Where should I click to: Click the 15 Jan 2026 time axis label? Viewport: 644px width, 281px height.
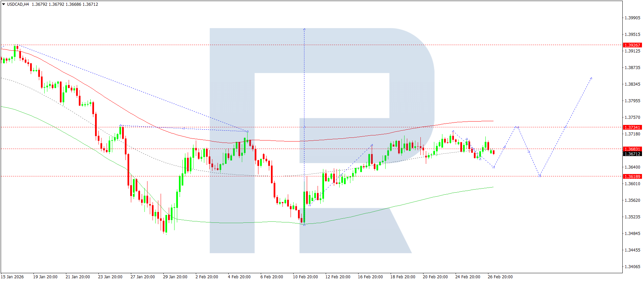(x=12, y=277)
